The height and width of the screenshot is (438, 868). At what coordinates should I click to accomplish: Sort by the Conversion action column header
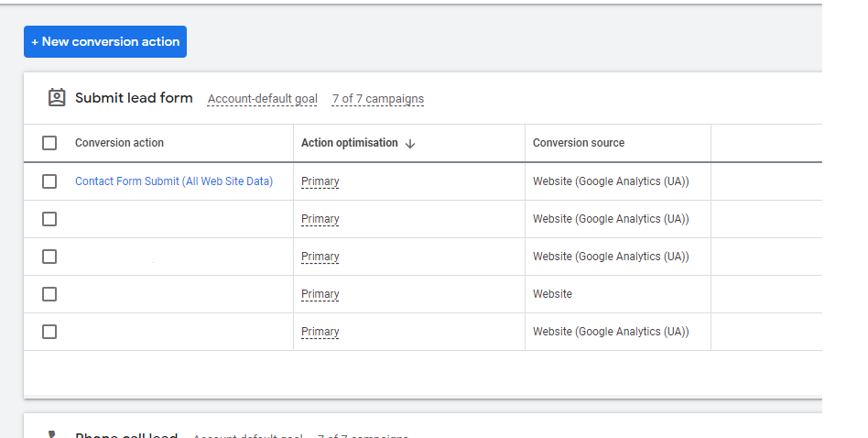pos(119,143)
